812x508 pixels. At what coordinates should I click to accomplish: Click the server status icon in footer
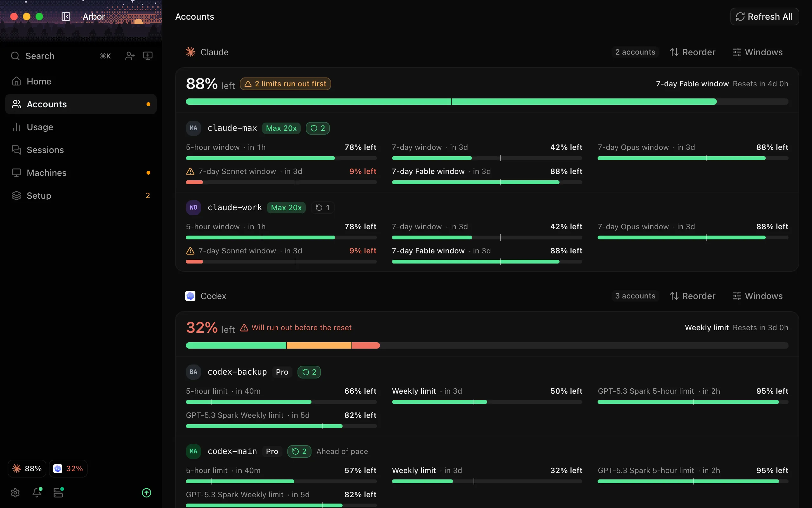(x=58, y=493)
